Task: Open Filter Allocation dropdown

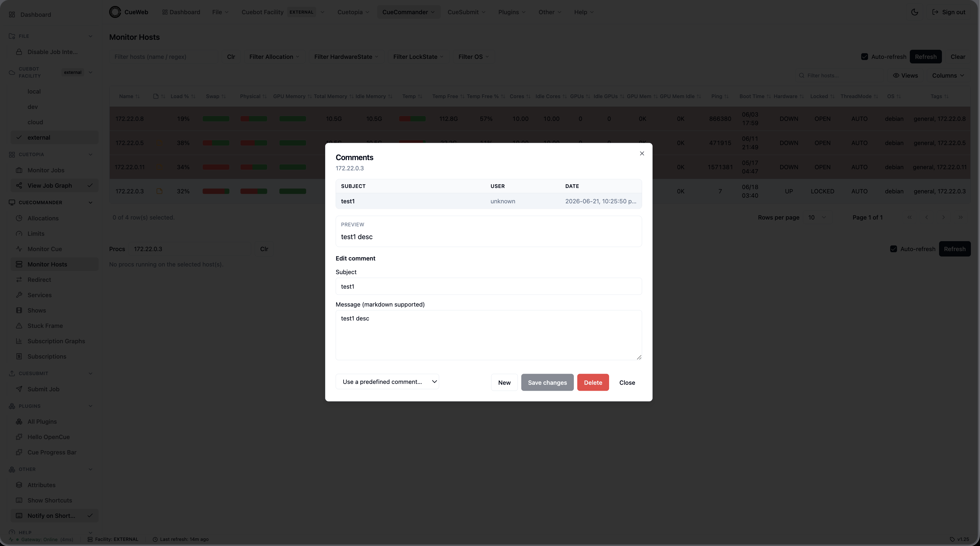Action: tap(274, 57)
